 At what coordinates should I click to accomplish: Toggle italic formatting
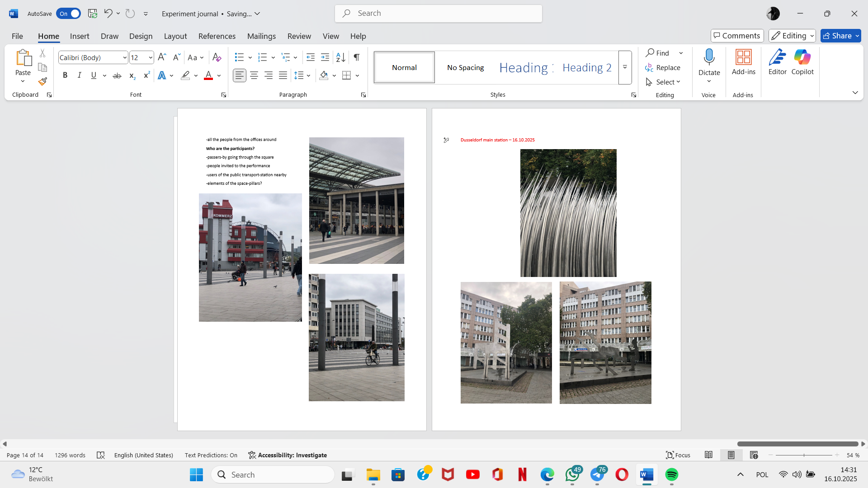[79, 75]
